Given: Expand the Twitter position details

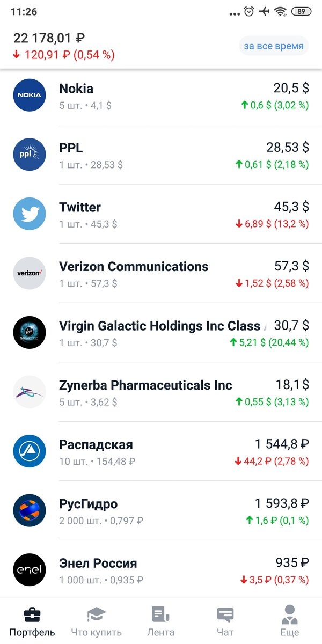Looking at the screenshot, I should [161, 214].
